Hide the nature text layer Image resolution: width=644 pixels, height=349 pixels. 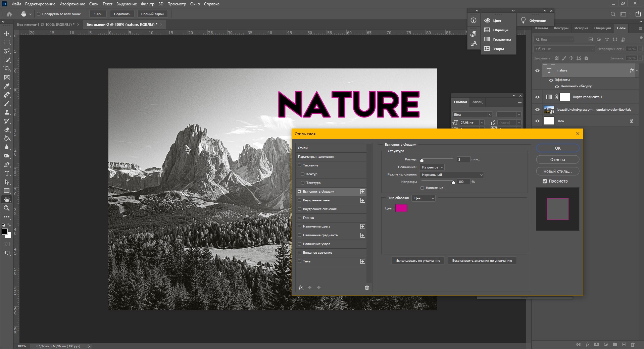click(x=537, y=70)
